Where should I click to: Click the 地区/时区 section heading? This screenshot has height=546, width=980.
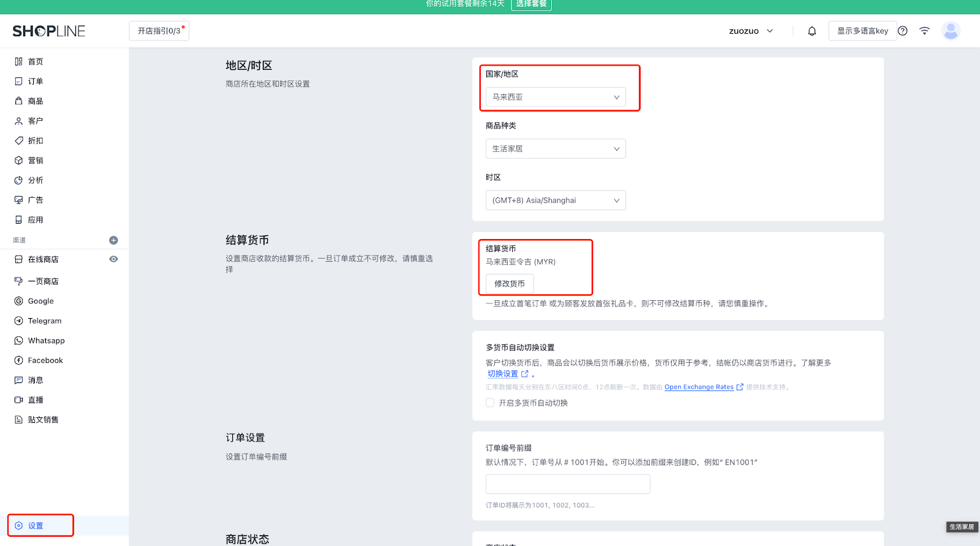click(x=249, y=66)
